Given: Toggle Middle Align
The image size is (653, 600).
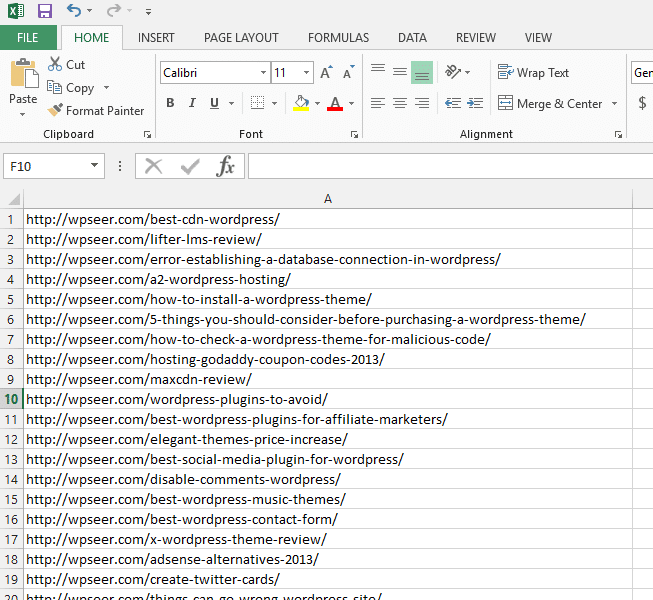Looking at the screenshot, I should pyautogui.click(x=400, y=72).
